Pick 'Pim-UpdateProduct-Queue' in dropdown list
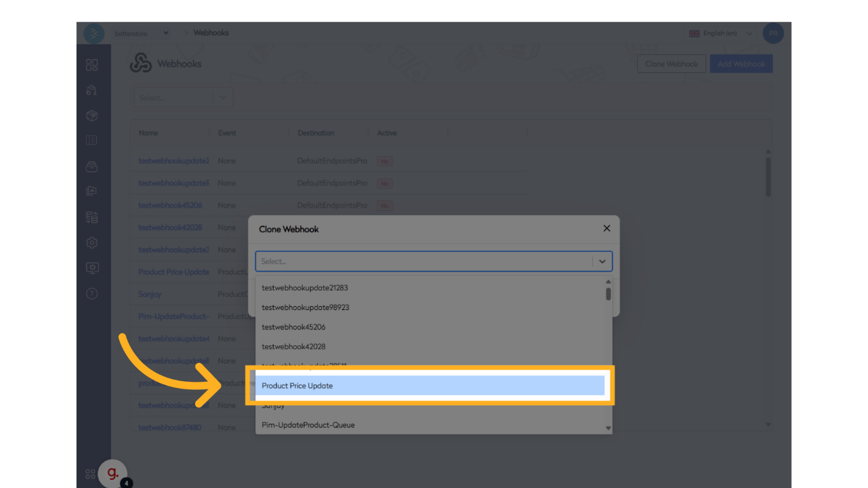Screen dimensions: 868x488 tap(308, 425)
